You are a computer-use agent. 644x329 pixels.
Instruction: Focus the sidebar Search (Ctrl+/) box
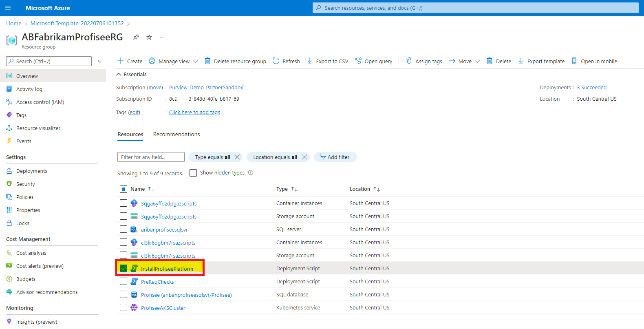click(49, 61)
